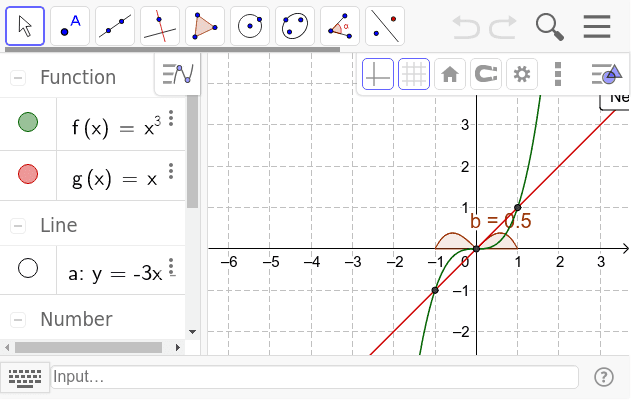This screenshot has height=400, width=631.
Task: Select the point at the origin
Action: tap(476, 249)
